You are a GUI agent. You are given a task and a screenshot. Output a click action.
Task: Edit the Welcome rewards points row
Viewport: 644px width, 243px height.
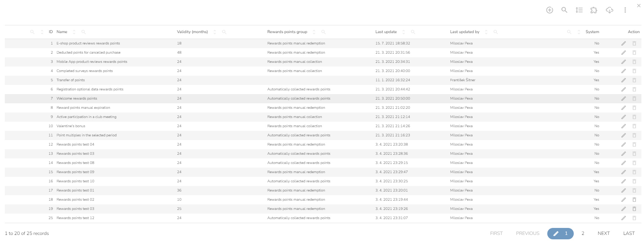pos(623,99)
